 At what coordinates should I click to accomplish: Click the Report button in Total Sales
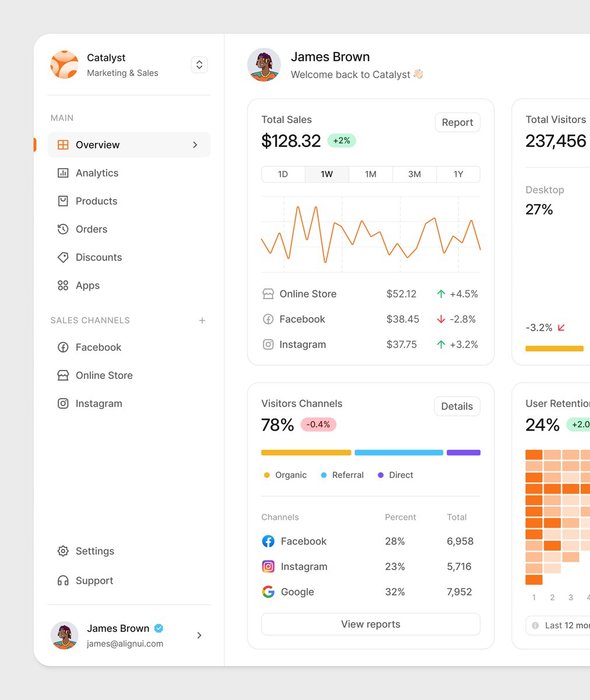click(x=457, y=122)
